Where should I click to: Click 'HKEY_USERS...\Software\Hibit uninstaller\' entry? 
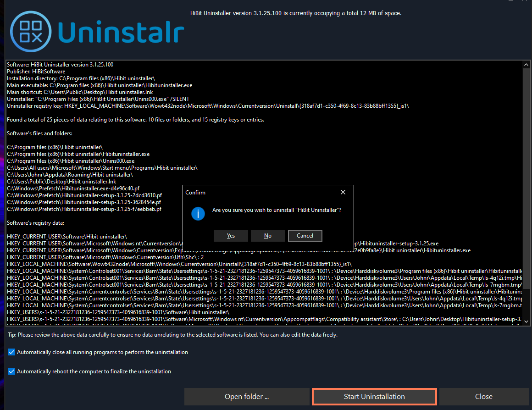(x=118, y=312)
